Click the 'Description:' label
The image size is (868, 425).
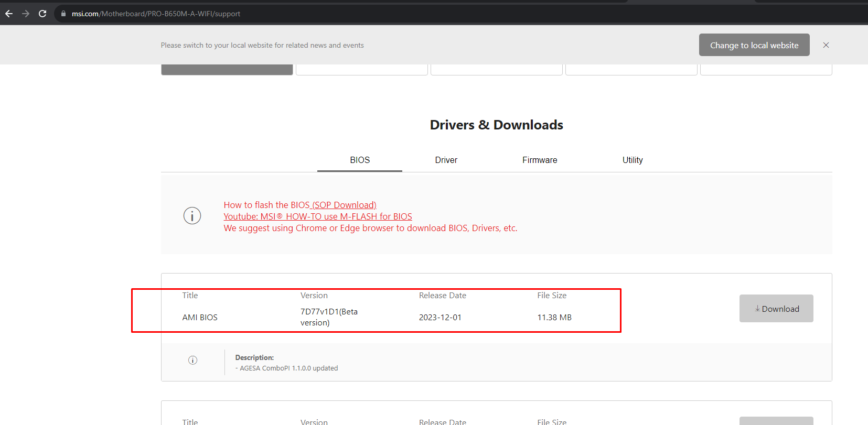coord(254,357)
